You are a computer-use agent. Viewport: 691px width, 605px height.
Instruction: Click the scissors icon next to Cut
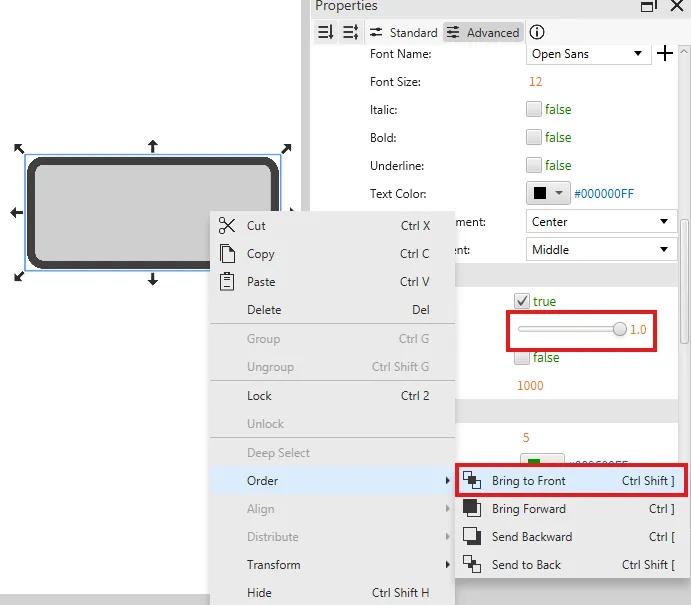[228, 226]
